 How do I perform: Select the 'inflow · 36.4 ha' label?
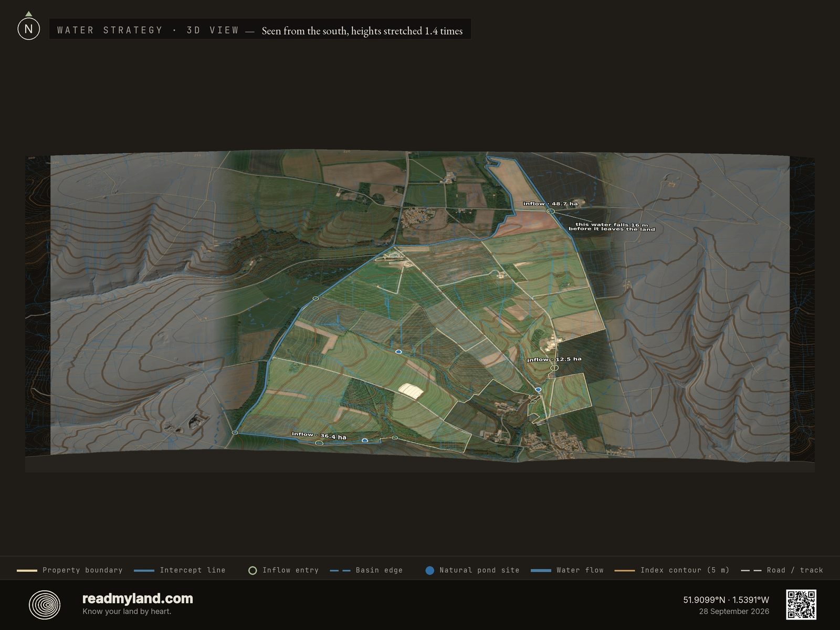pyautogui.click(x=319, y=436)
